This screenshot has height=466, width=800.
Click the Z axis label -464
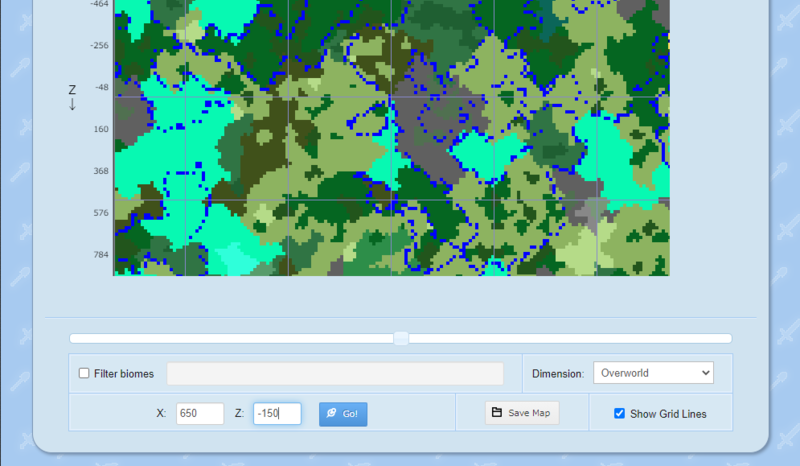coord(99,4)
